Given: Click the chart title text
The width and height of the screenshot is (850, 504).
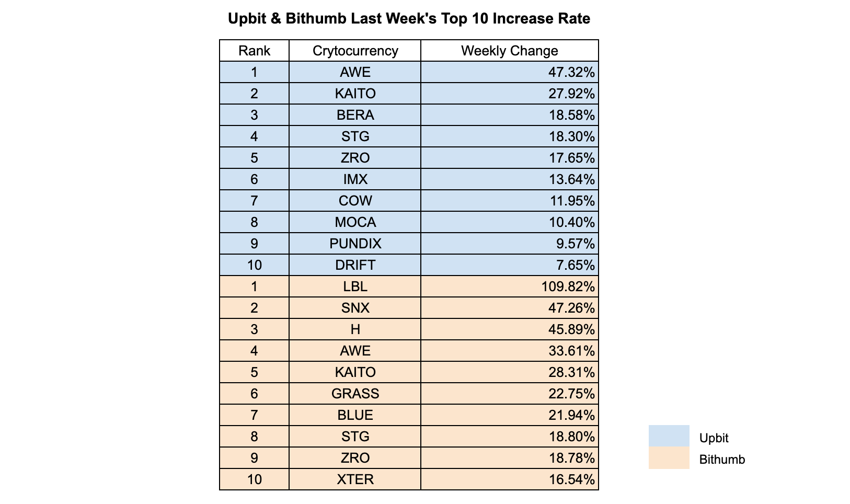Looking at the screenshot, I should pyautogui.click(x=409, y=19).
